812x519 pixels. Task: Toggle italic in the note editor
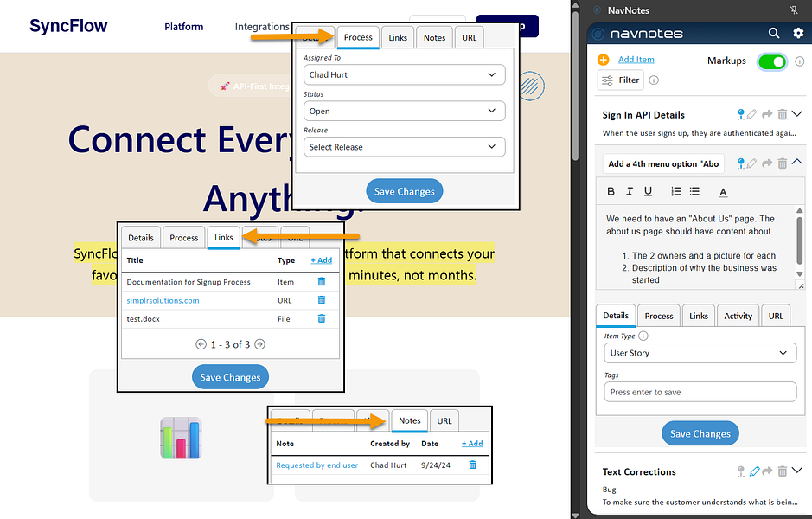(630, 192)
